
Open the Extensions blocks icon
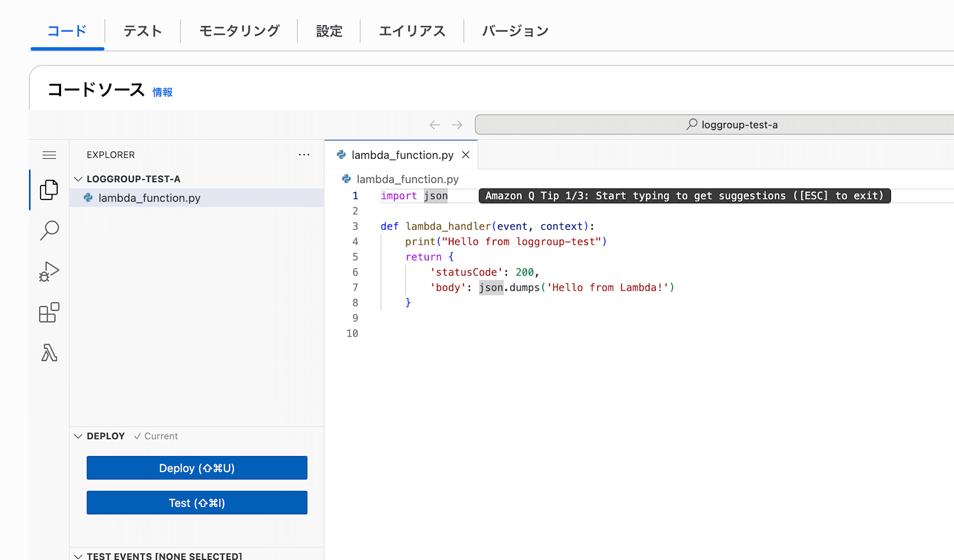click(49, 312)
